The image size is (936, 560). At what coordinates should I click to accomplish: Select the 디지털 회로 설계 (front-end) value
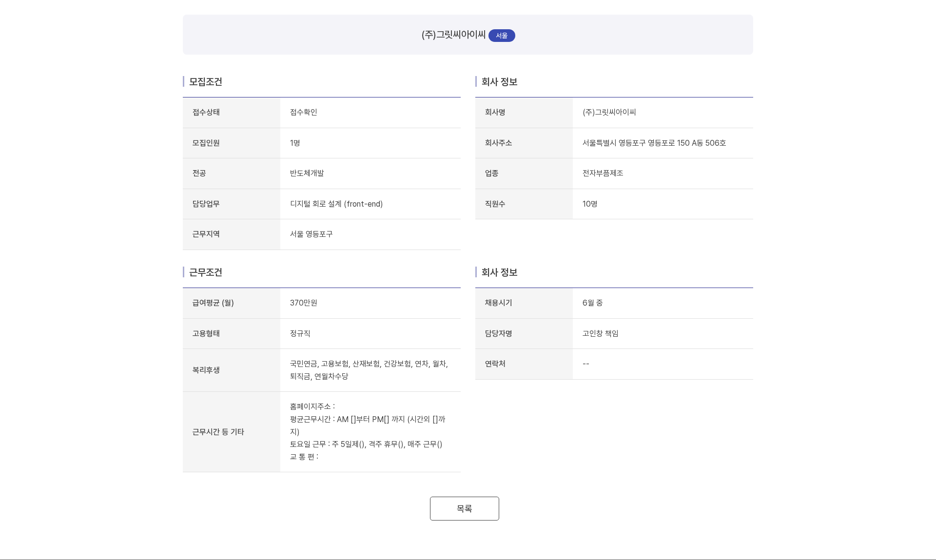click(x=336, y=204)
